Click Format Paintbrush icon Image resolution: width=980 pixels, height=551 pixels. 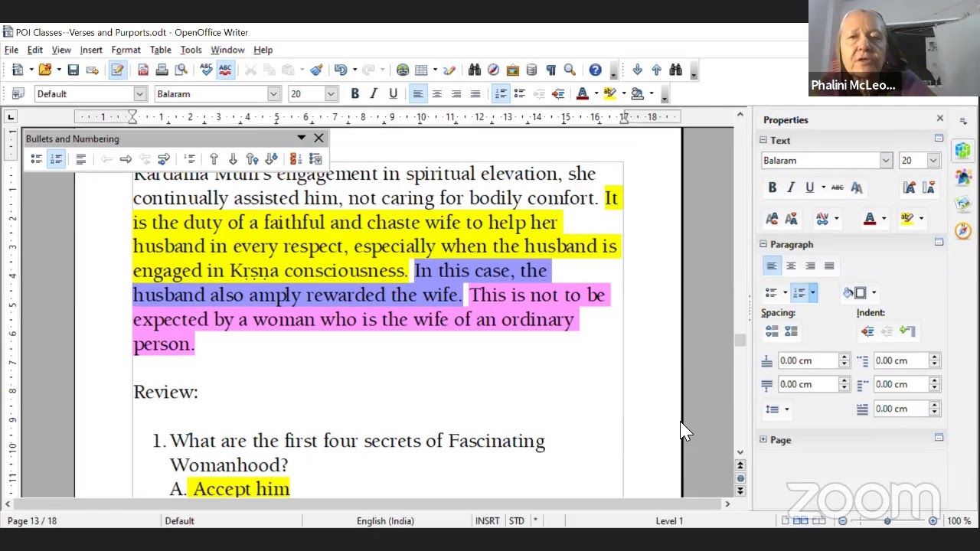pos(316,70)
